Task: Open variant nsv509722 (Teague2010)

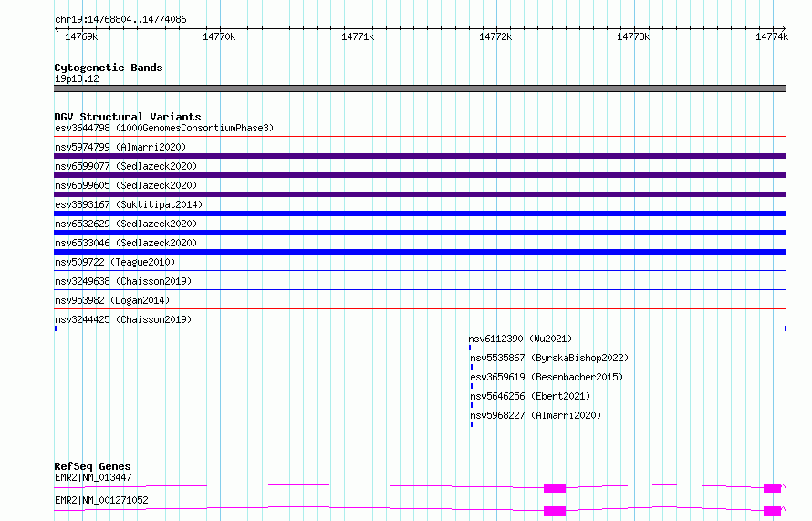Action: pos(115,262)
